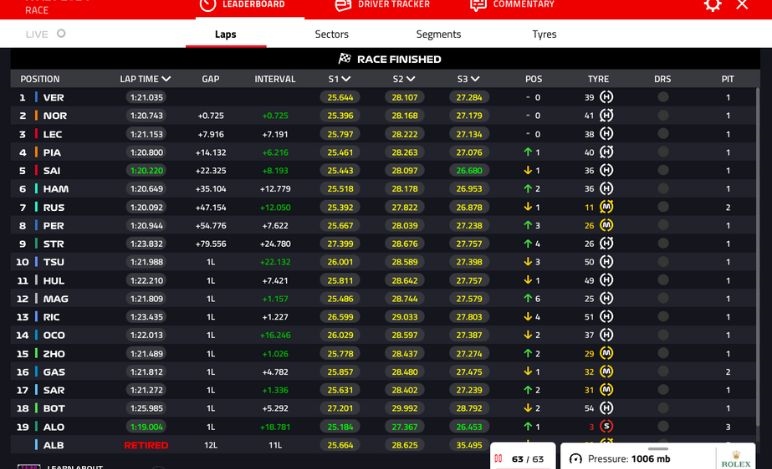This screenshot has width=772, height=469.
Task: Expand the S1 column dropdown
Action: 346,79
